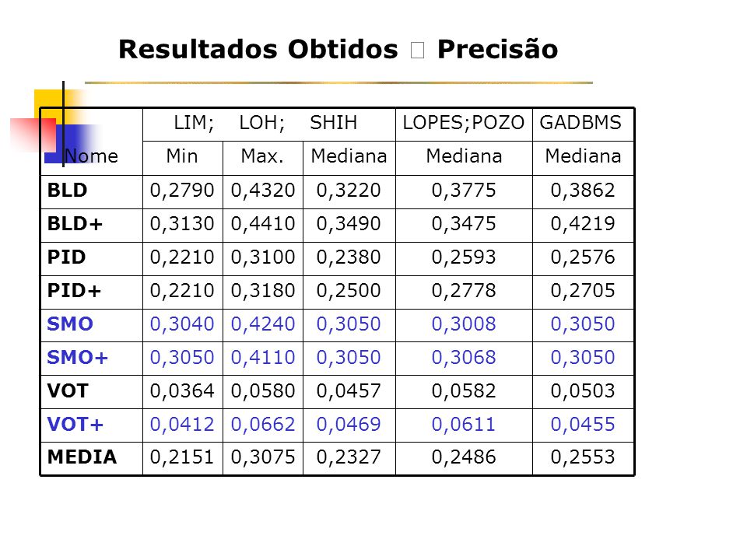The image size is (747, 560).
Task: Click the yellow decorative square graphic
Action: 52,105
